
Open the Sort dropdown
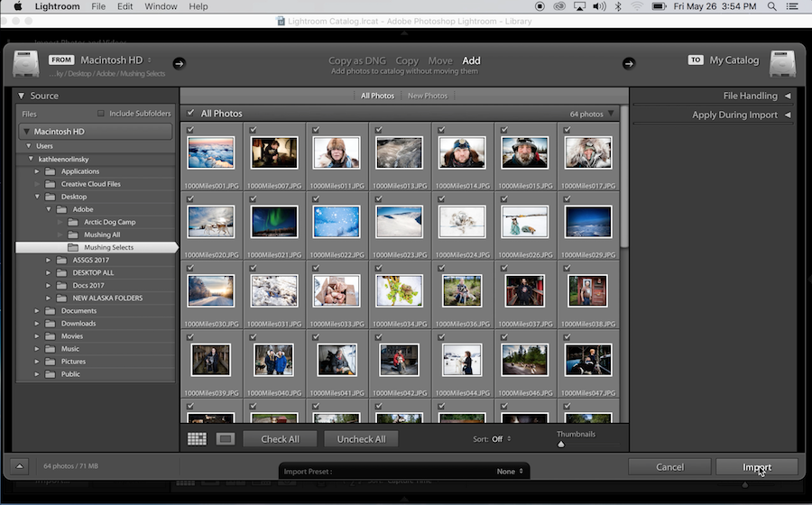[x=502, y=439]
